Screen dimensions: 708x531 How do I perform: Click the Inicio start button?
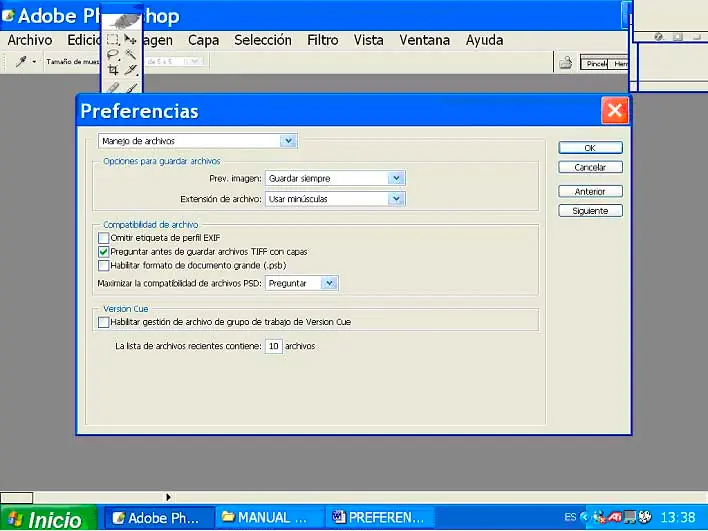[48, 518]
